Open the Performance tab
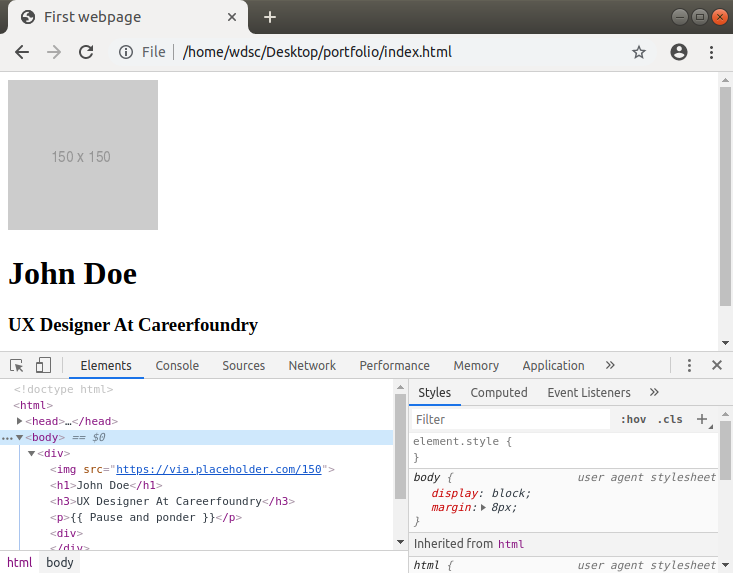 [x=395, y=365]
